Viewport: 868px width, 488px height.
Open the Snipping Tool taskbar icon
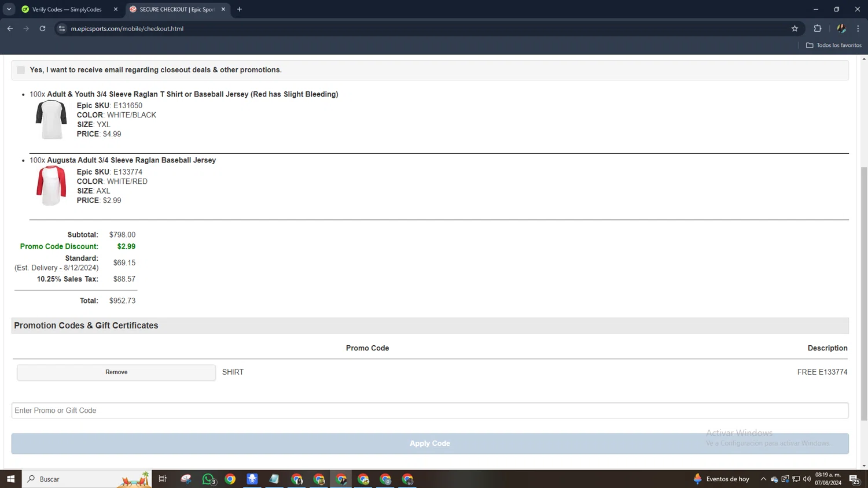point(186,479)
